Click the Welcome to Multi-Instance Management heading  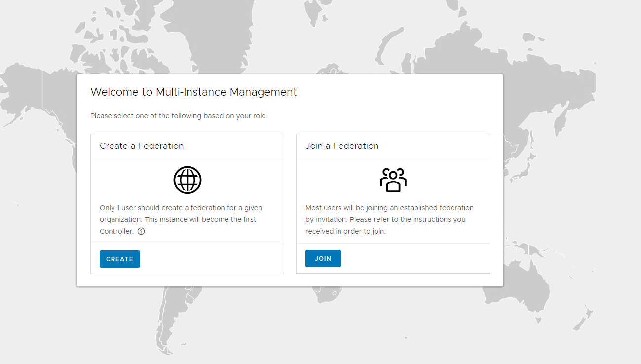tap(193, 92)
